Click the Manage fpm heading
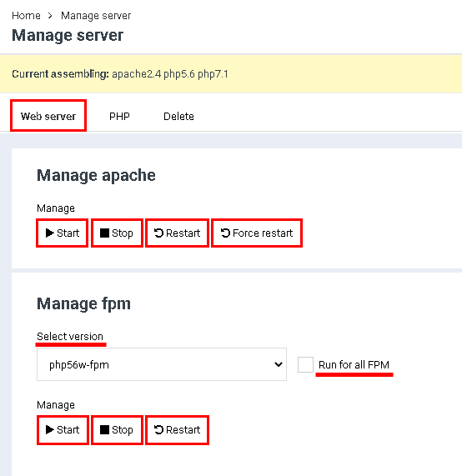 (83, 303)
